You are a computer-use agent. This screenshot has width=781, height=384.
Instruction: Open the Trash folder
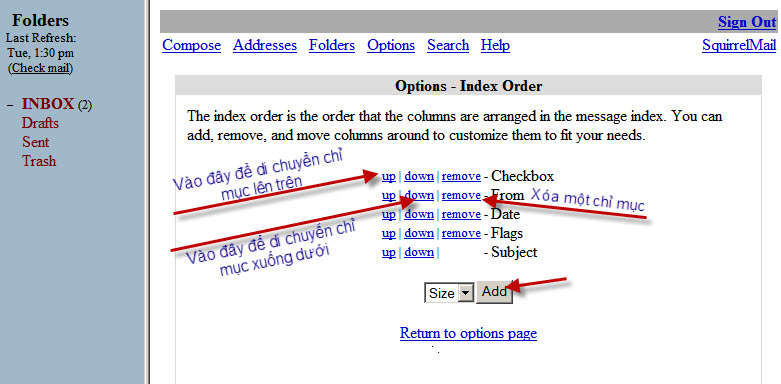(39, 161)
